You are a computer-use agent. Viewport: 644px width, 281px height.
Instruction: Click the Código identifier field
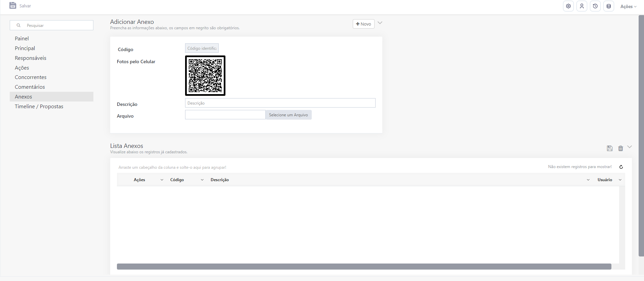[202, 48]
